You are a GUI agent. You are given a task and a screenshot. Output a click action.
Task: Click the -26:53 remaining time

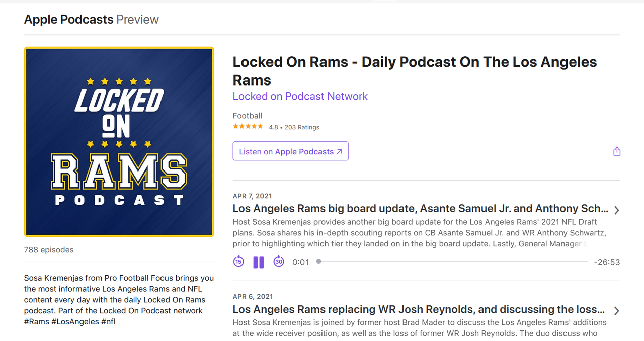click(607, 262)
